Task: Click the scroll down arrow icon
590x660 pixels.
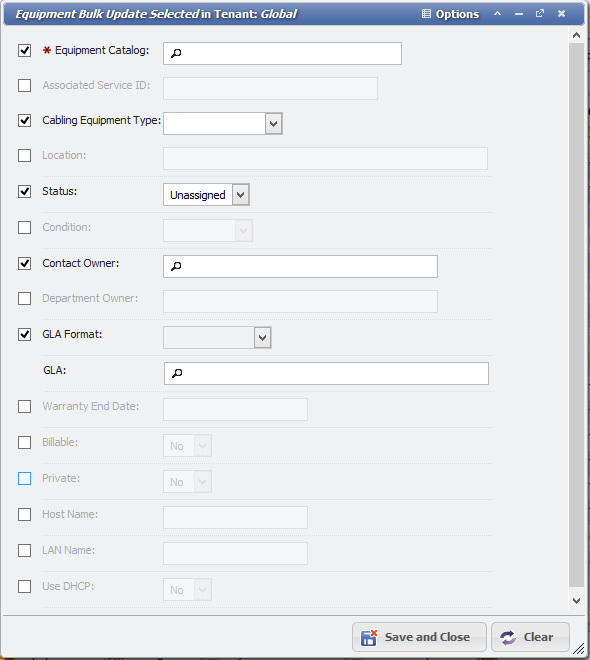Action: pos(577,601)
